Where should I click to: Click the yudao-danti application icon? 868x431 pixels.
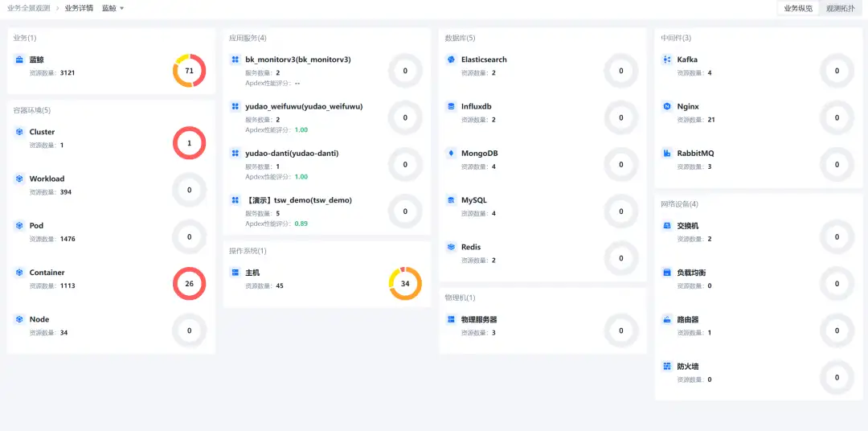coord(235,153)
